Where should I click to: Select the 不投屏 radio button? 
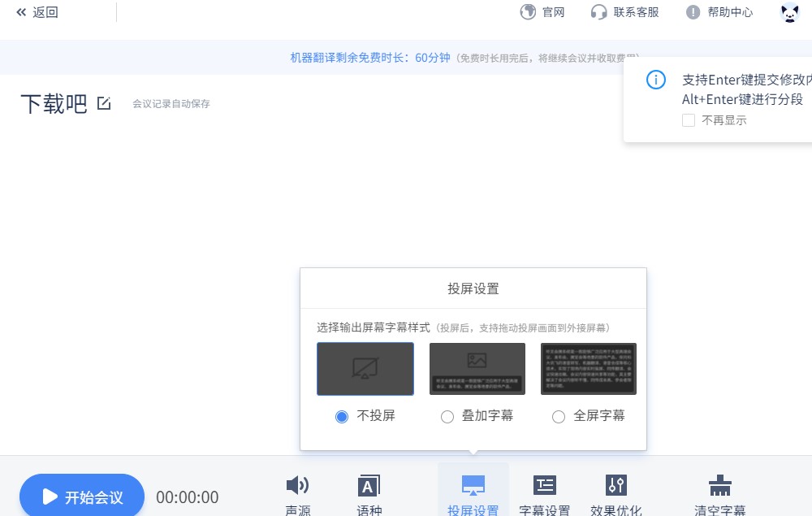[342, 417]
